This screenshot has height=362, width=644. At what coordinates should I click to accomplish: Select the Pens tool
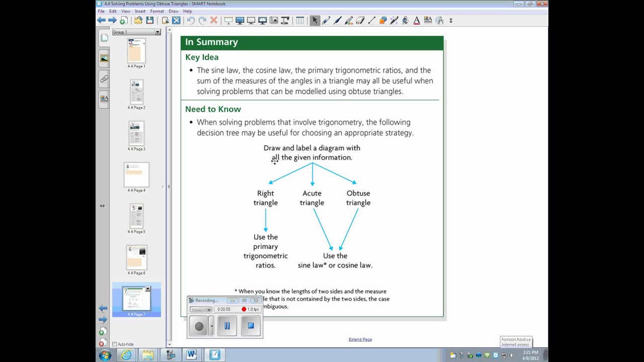point(326,20)
